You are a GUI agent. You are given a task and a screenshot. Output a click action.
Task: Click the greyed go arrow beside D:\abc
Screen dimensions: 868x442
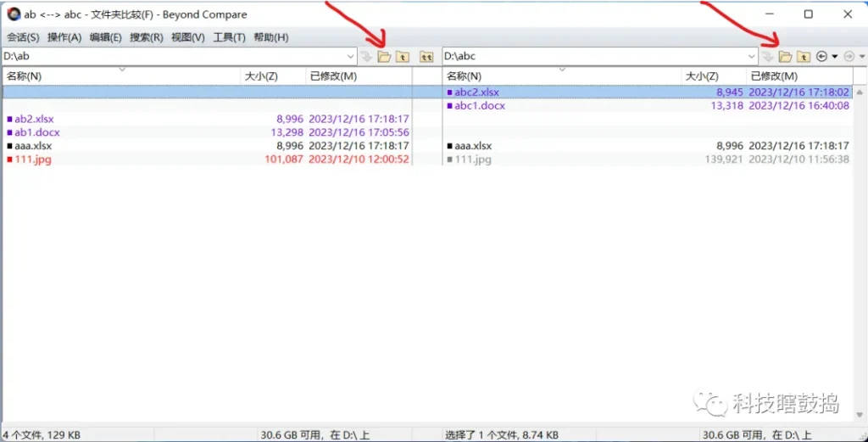click(767, 57)
